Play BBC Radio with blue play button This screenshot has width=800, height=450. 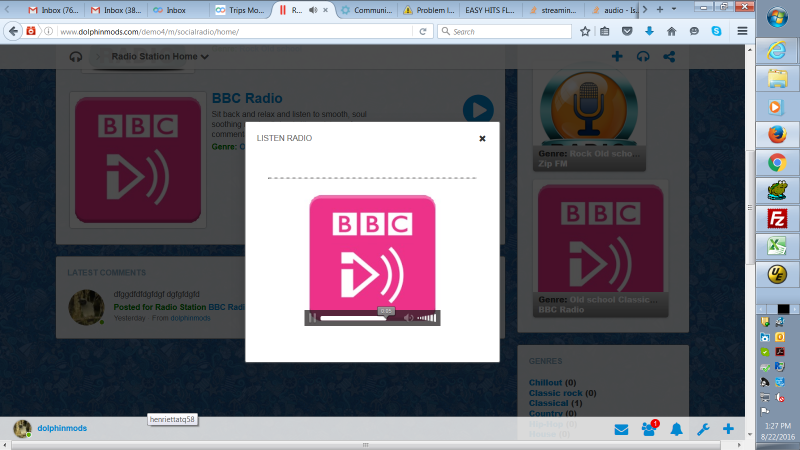pos(478,109)
